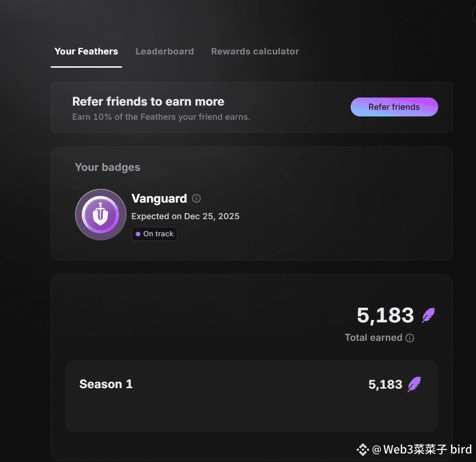Viewport: 476px width, 462px height.
Task: Click the Season 1 feather icon
Action: [414, 384]
